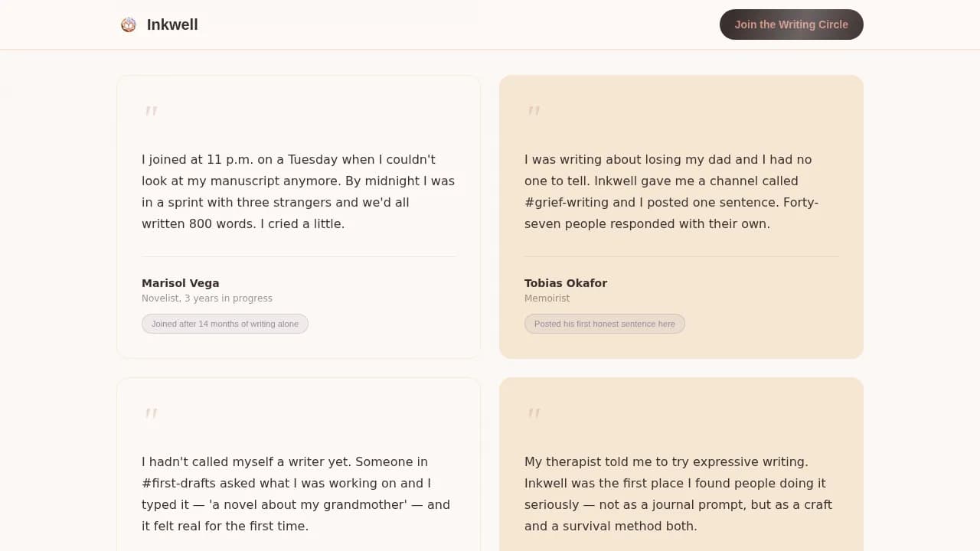Click Tobias Okafor's name
The image size is (980, 551).
(x=566, y=282)
